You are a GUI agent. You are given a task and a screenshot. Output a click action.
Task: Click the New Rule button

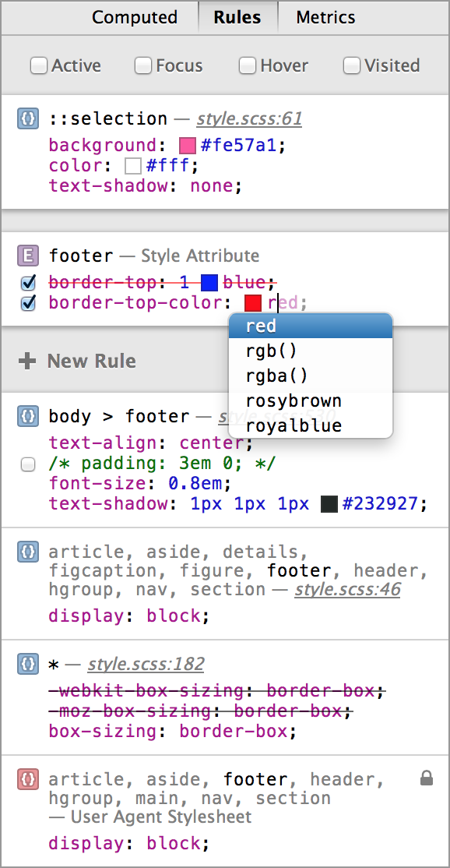tap(77, 361)
